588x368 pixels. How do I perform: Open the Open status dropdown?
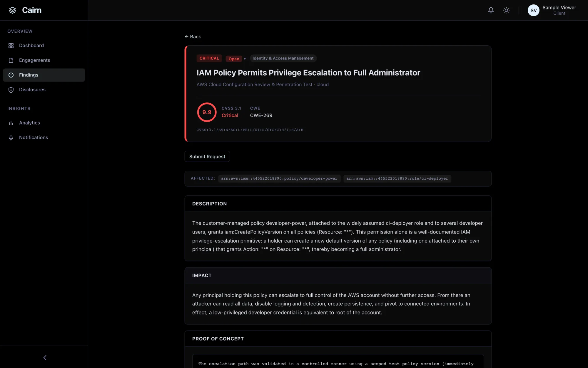point(234,59)
